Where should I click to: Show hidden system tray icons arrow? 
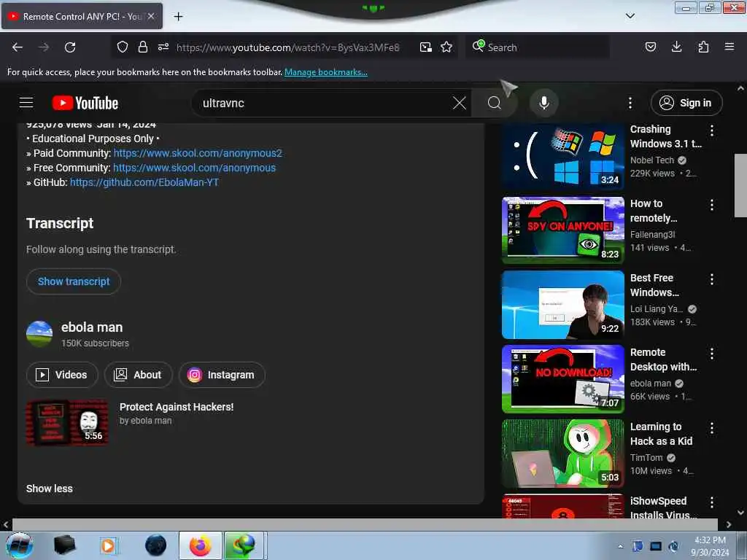(620, 546)
